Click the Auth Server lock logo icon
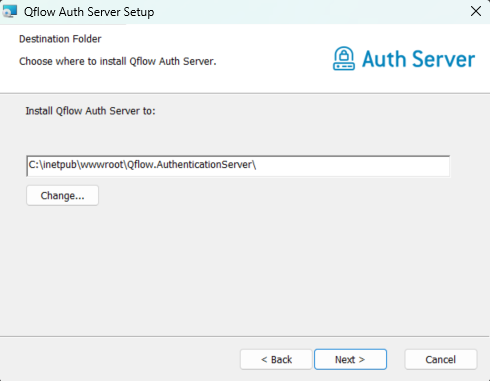 click(344, 58)
